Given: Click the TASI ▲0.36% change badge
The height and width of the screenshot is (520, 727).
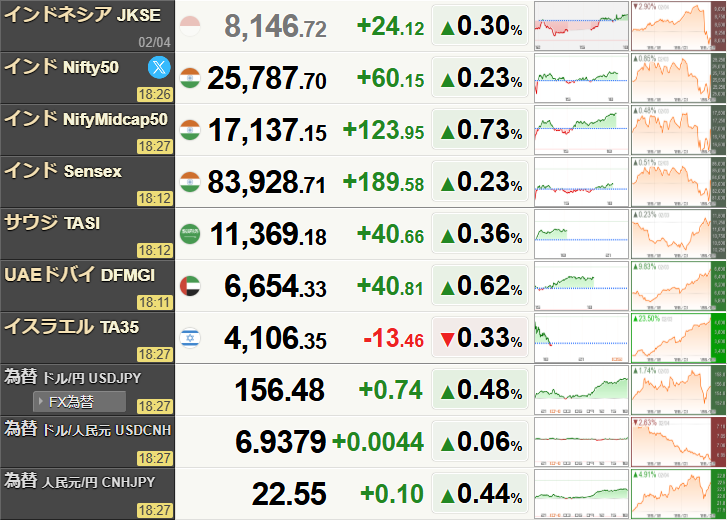Looking at the screenshot, I should 480,233.
